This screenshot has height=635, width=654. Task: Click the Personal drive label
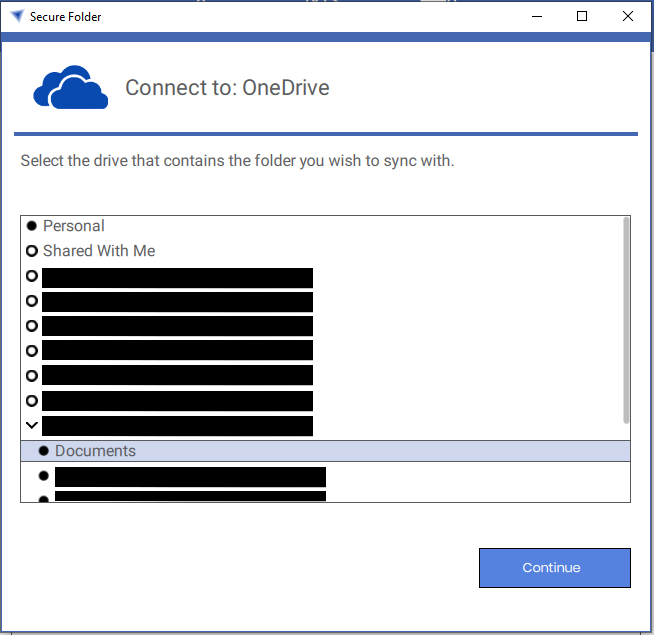74,226
